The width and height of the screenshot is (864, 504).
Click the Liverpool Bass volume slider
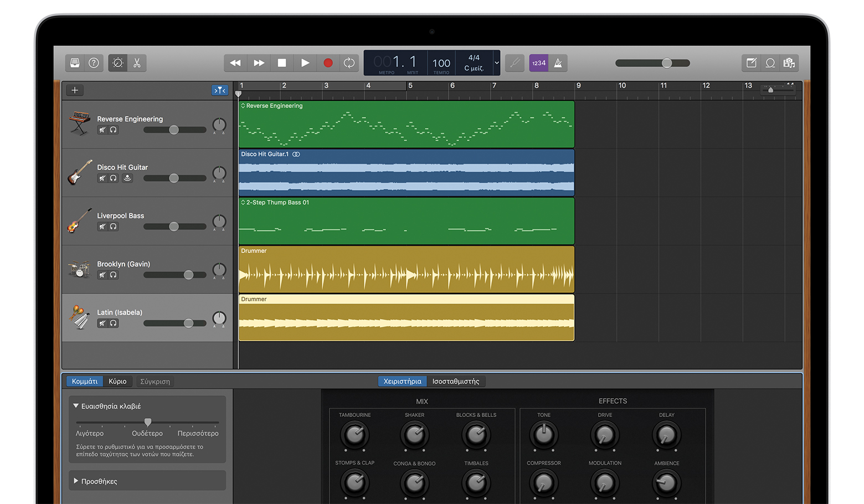coord(174,227)
